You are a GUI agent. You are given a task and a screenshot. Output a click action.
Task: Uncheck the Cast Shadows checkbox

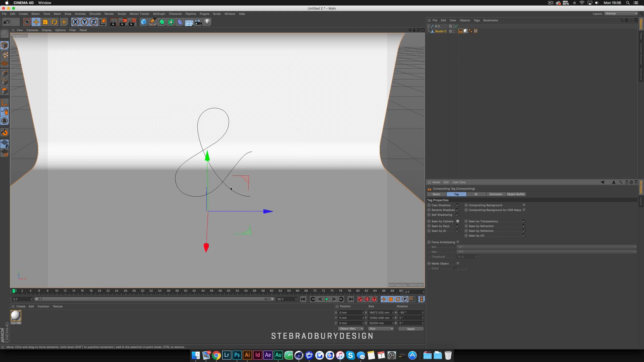click(x=458, y=205)
